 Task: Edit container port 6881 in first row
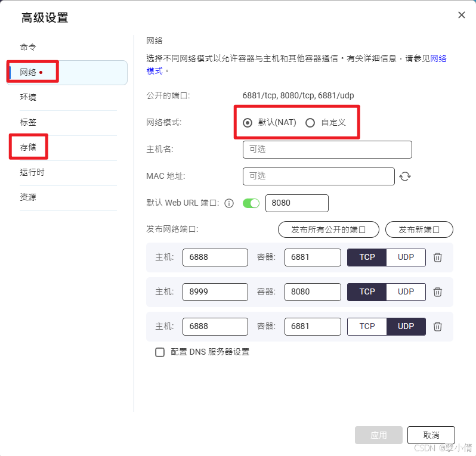[313, 258]
